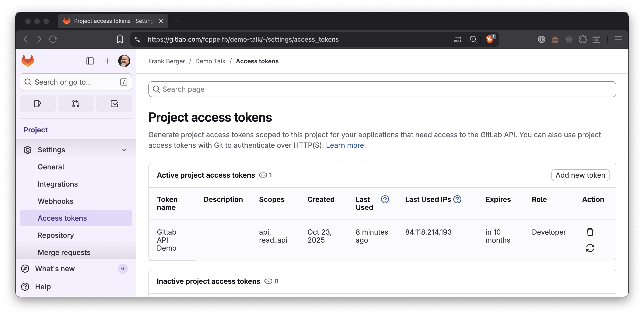Collapse the Settings section chevron
This screenshot has width=644, height=316.
click(x=124, y=150)
